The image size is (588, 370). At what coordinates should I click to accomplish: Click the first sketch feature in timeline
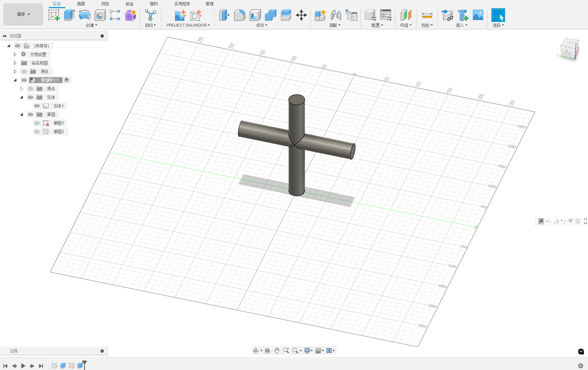tap(54, 365)
